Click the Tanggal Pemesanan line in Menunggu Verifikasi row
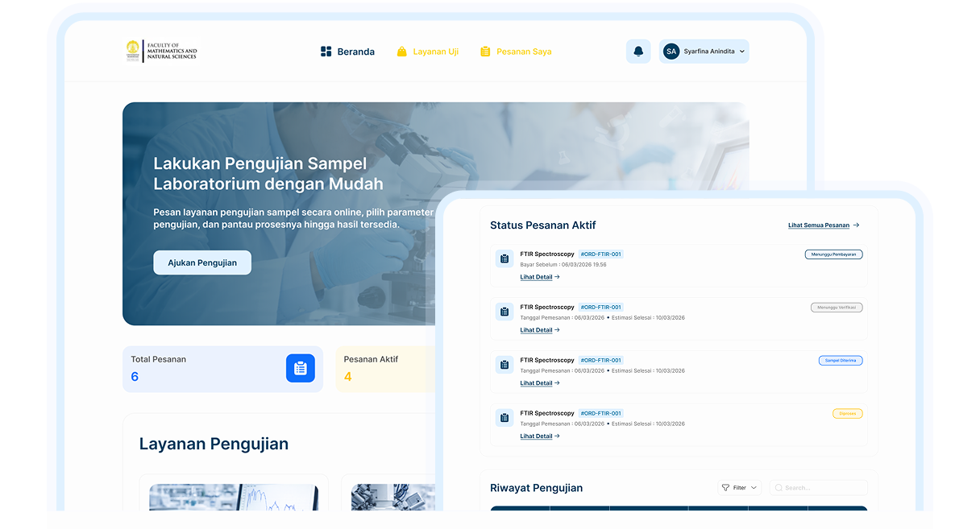Image resolution: width=980 pixels, height=529 pixels. point(602,318)
